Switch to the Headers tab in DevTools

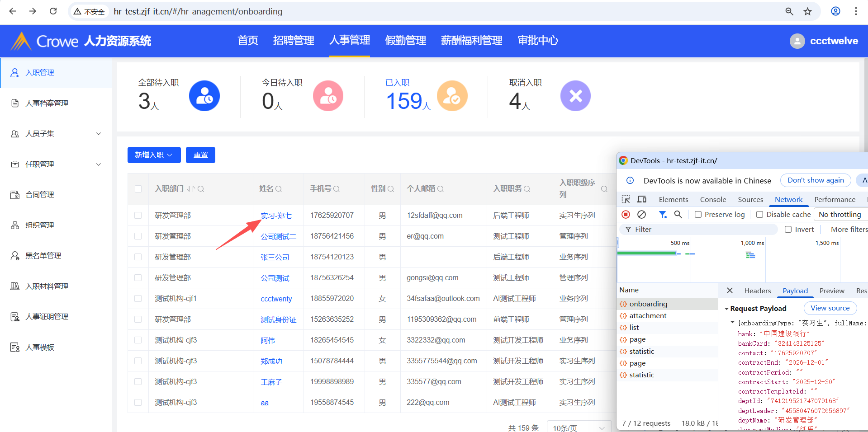(x=757, y=291)
